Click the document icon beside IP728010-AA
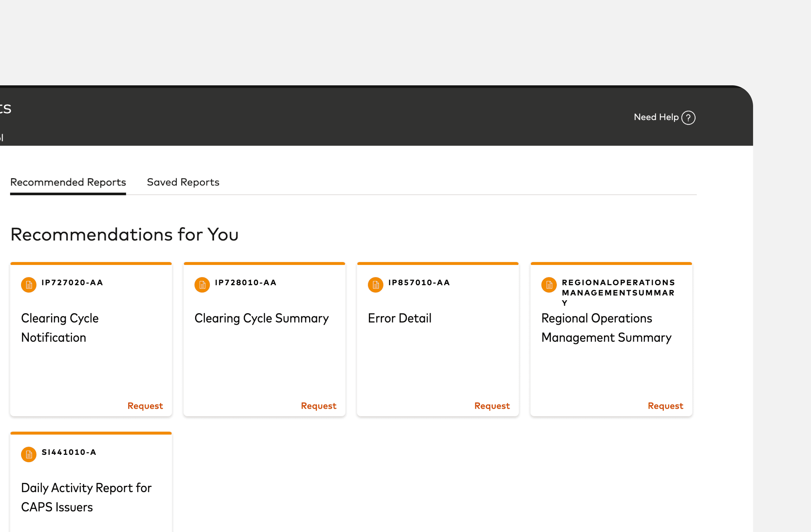 (202, 285)
